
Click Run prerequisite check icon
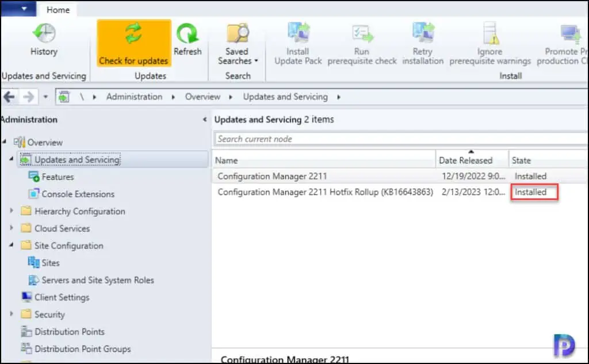tap(362, 34)
